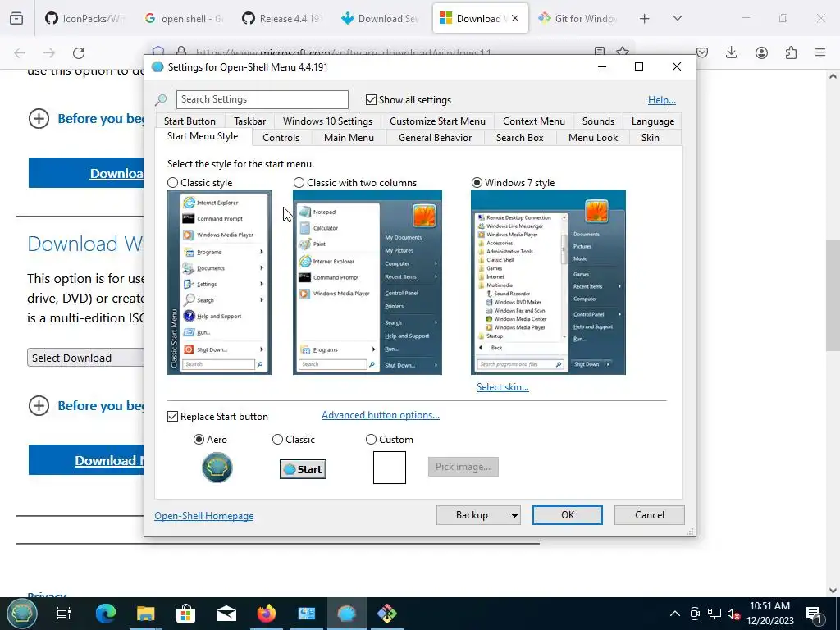This screenshot has width=840, height=630.
Task: Open Windows 10 Settings tab
Action: click(327, 121)
